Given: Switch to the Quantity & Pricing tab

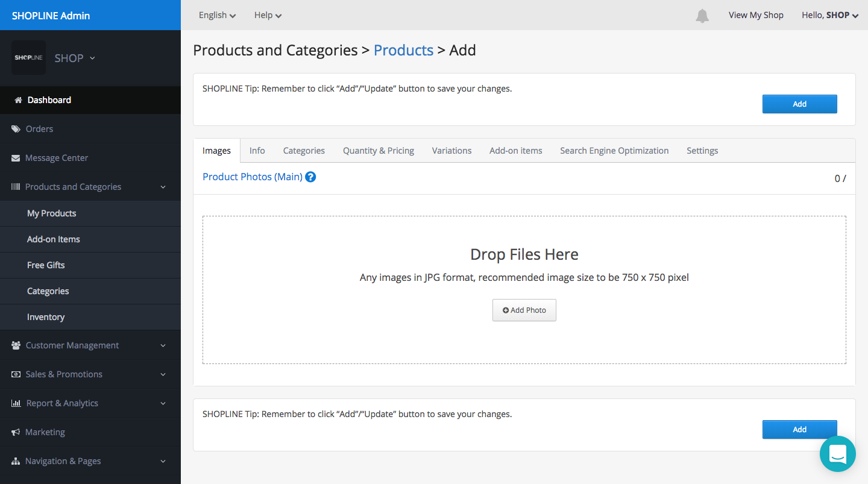Looking at the screenshot, I should click(378, 151).
